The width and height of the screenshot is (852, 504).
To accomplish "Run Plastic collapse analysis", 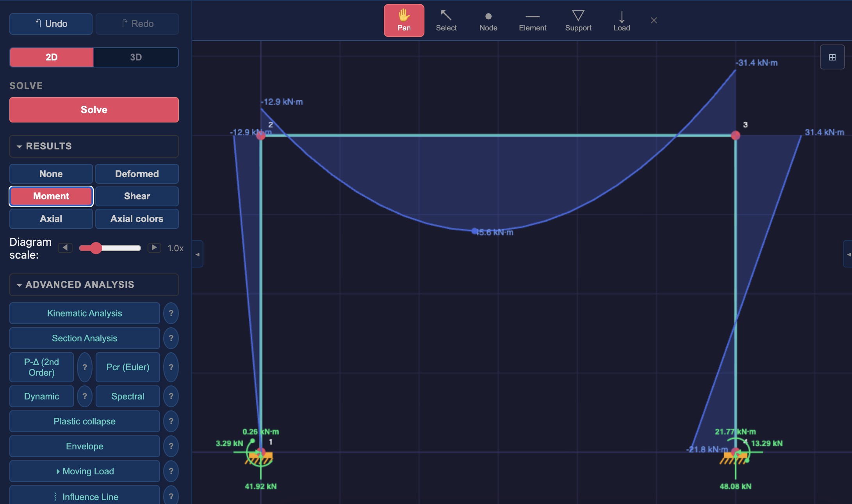I will tap(85, 421).
